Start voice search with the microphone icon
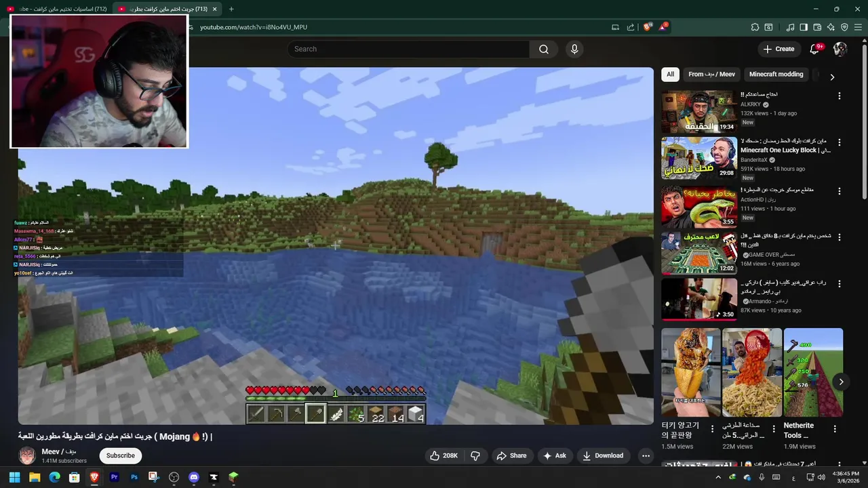 coord(574,49)
